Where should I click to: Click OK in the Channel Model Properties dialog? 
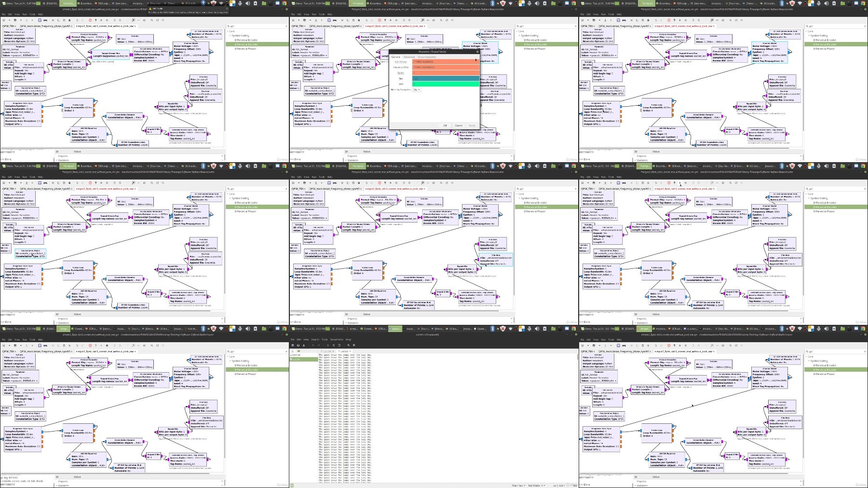click(x=445, y=125)
